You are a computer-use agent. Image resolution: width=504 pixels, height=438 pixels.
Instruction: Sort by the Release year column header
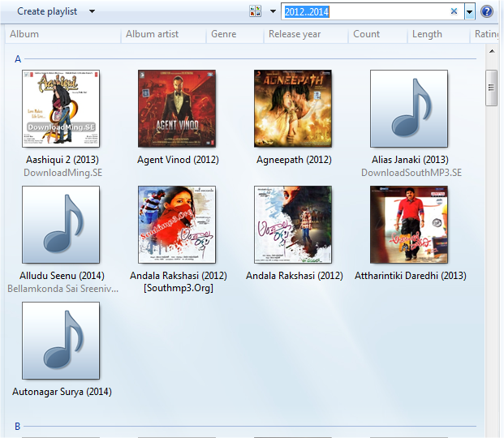click(306, 34)
